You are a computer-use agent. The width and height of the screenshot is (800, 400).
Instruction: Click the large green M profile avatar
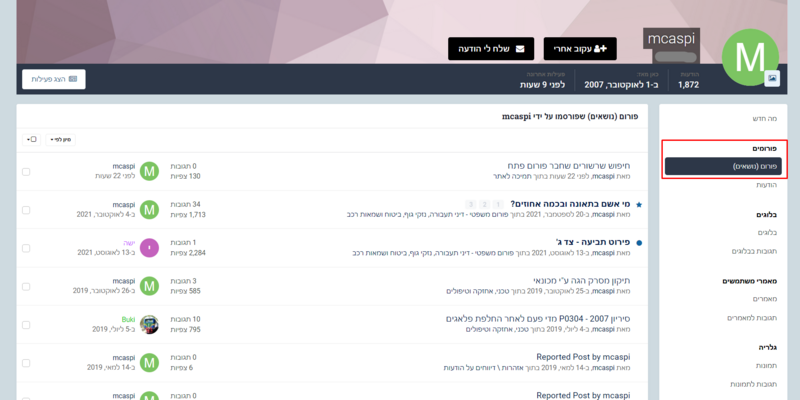pos(750,57)
